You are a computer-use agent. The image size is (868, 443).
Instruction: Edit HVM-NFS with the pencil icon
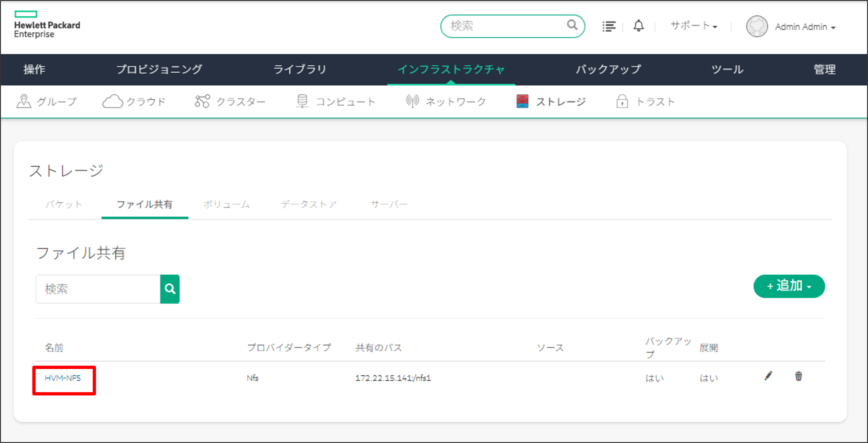[x=768, y=376]
